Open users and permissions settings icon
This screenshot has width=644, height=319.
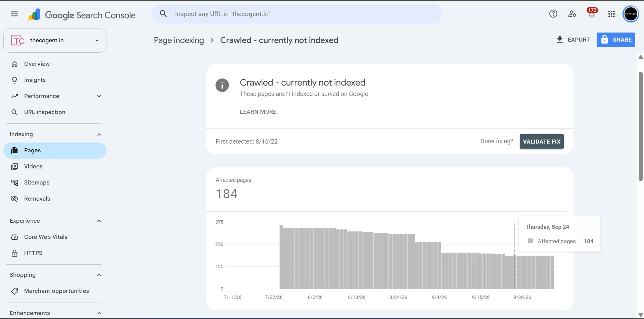click(x=572, y=14)
